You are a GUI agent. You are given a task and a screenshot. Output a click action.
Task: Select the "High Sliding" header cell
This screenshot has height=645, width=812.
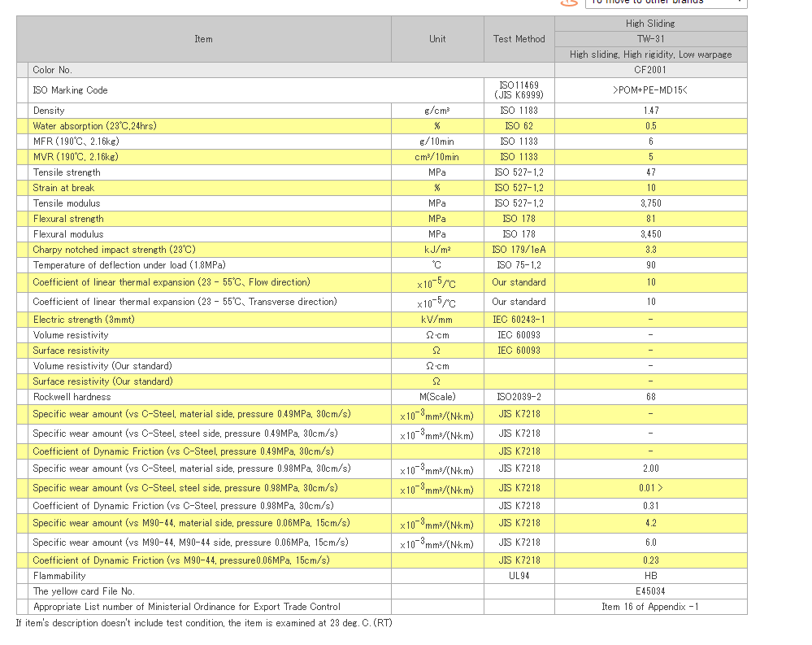(x=650, y=24)
